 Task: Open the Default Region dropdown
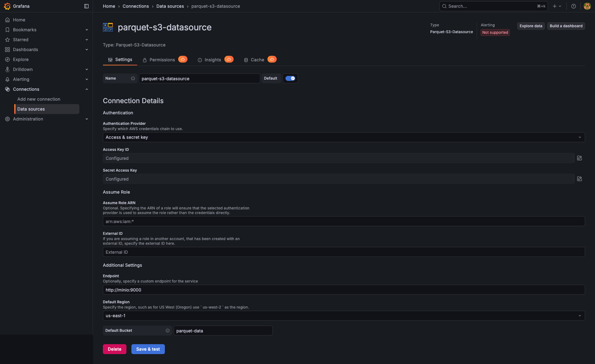pyautogui.click(x=344, y=316)
